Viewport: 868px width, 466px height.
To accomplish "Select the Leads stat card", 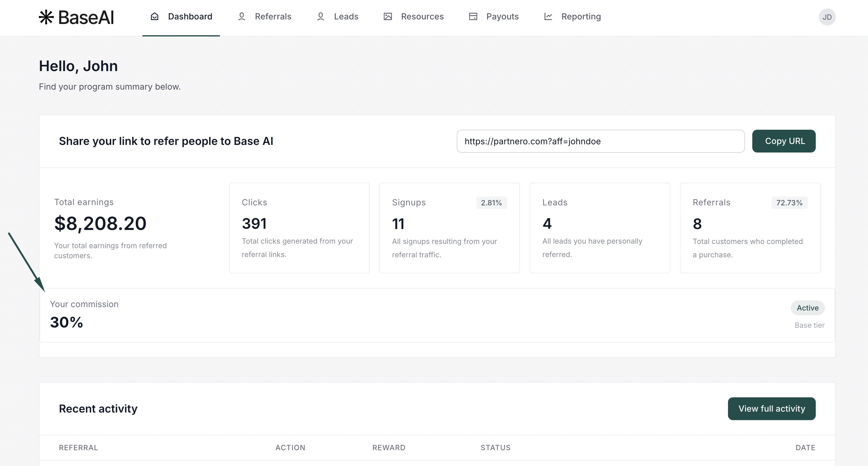I will point(600,228).
